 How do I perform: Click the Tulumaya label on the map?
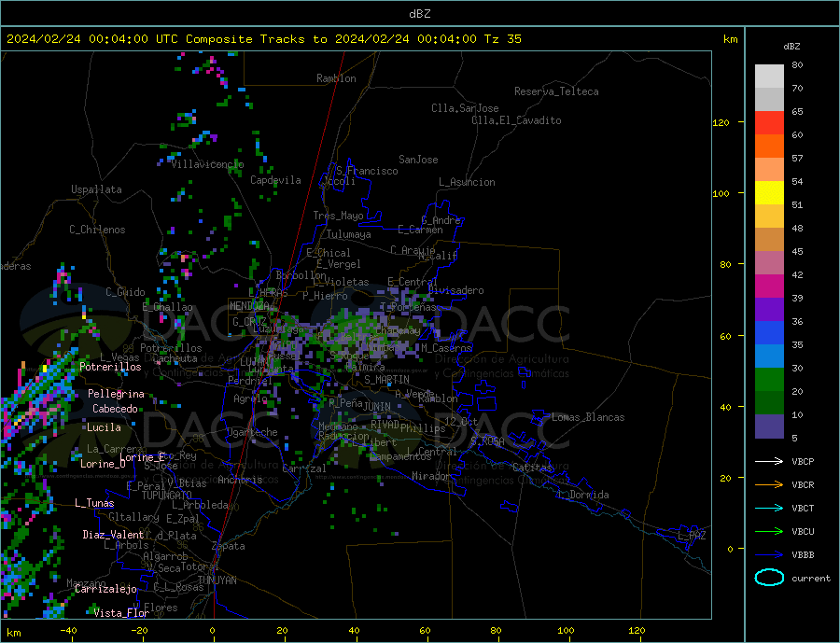tap(349, 234)
